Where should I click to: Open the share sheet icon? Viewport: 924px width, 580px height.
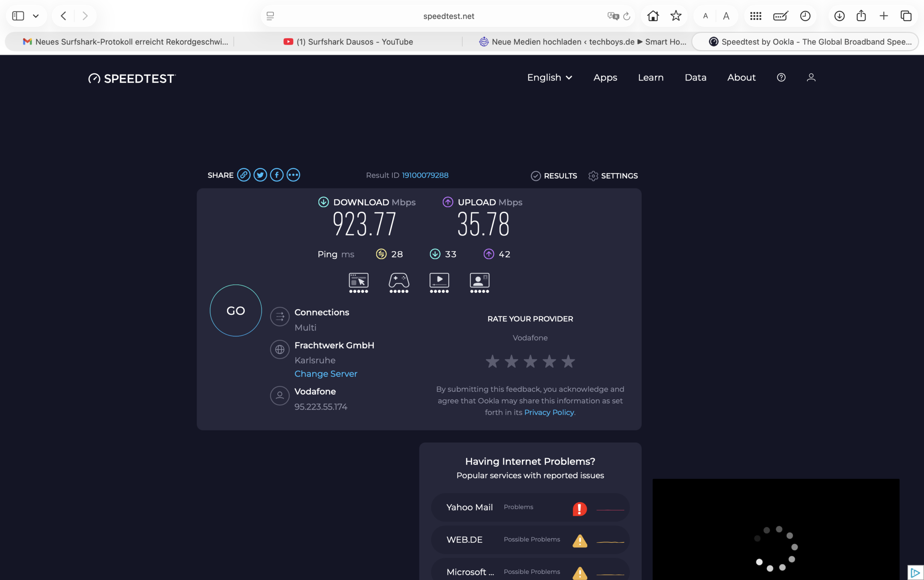tap(861, 16)
